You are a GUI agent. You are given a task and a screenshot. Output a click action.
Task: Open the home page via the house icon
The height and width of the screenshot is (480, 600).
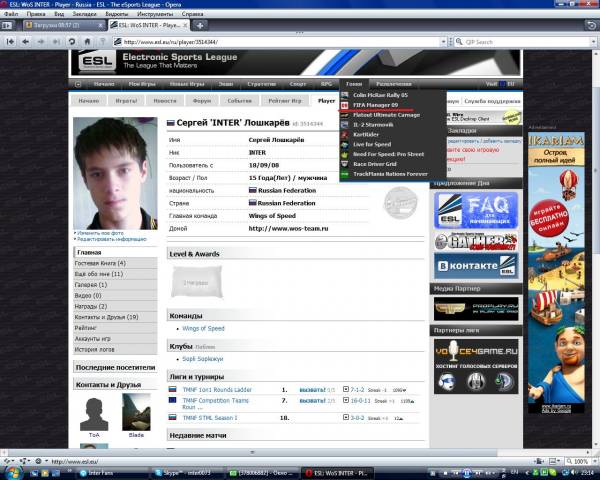click(x=87, y=41)
